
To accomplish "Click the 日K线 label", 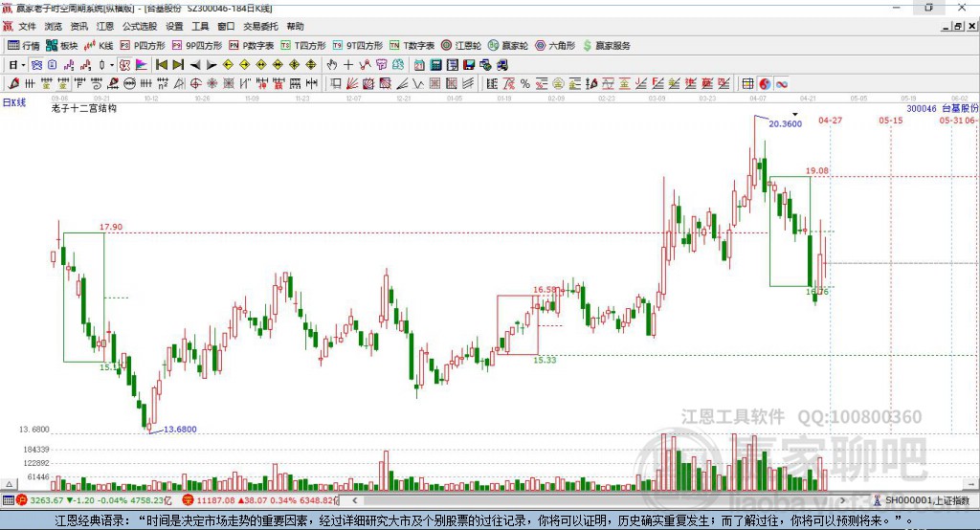I will point(14,102).
